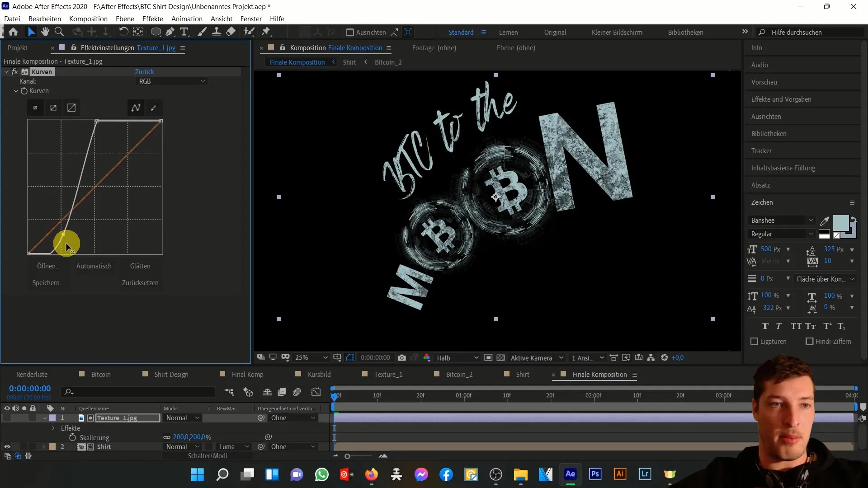The image size is (868, 488).
Task: Click the italic text style icon
Action: pyautogui.click(x=779, y=326)
